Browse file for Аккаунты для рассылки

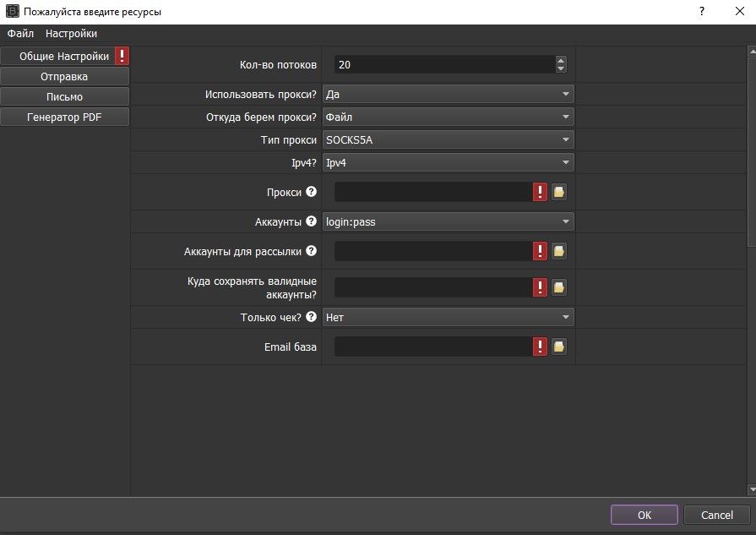pos(559,250)
